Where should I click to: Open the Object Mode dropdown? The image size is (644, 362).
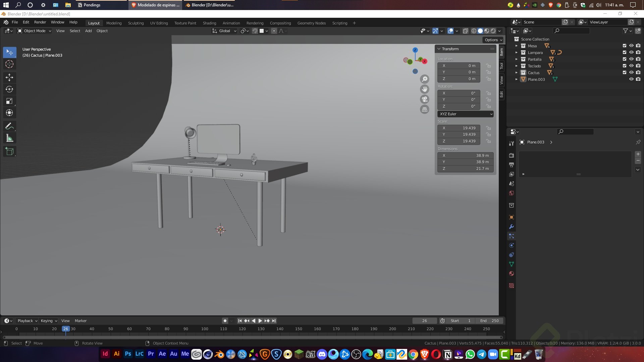[35, 31]
